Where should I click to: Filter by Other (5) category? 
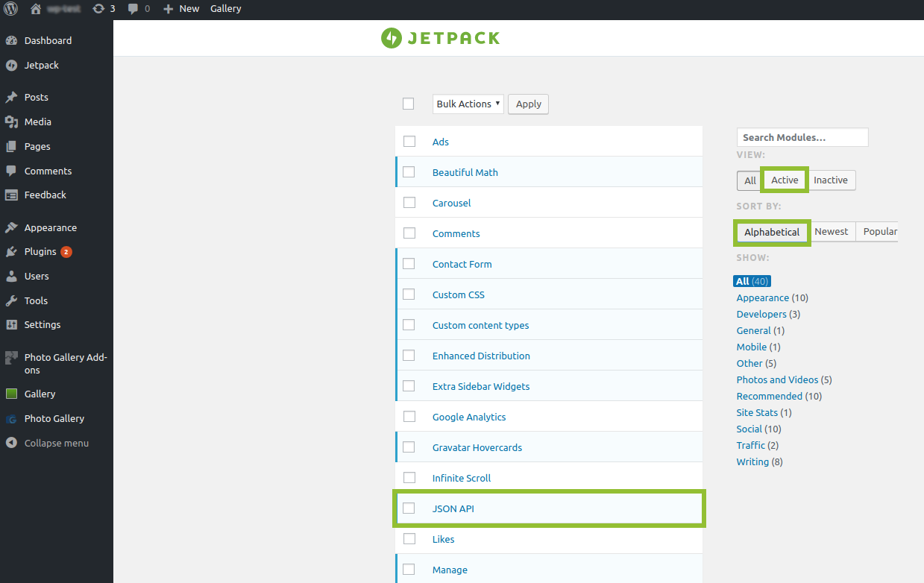pos(757,363)
